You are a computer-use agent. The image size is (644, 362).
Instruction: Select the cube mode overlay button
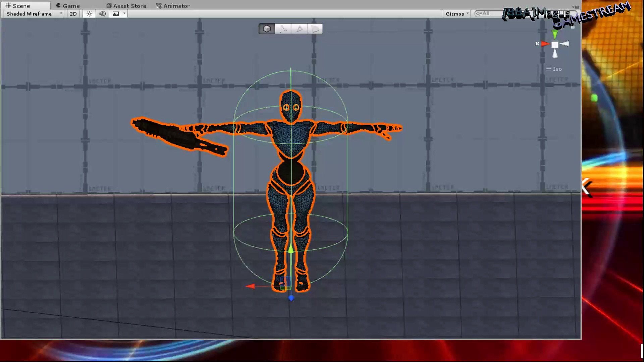click(267, 29)
